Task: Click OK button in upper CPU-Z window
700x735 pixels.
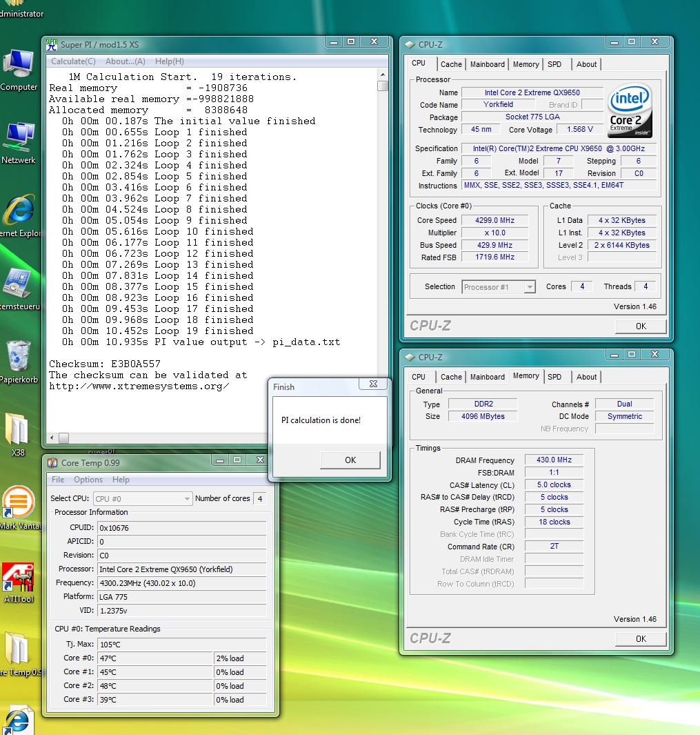Action: (641, 326)
